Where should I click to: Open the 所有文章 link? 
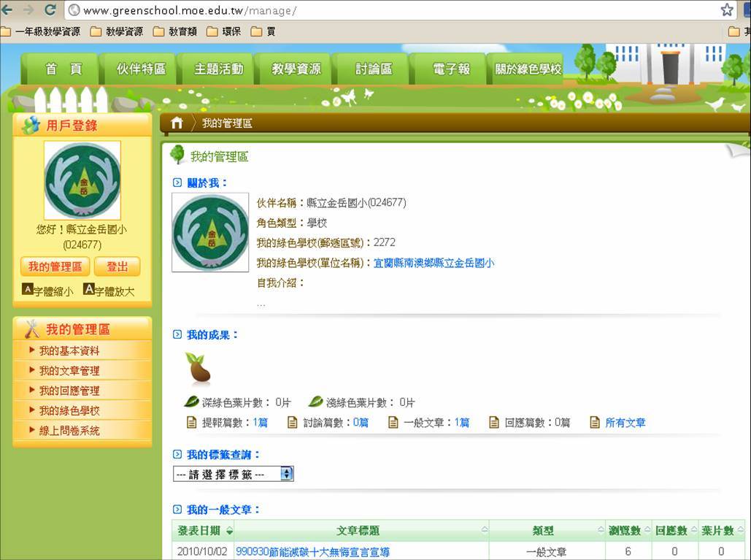[x=625, y=423]
